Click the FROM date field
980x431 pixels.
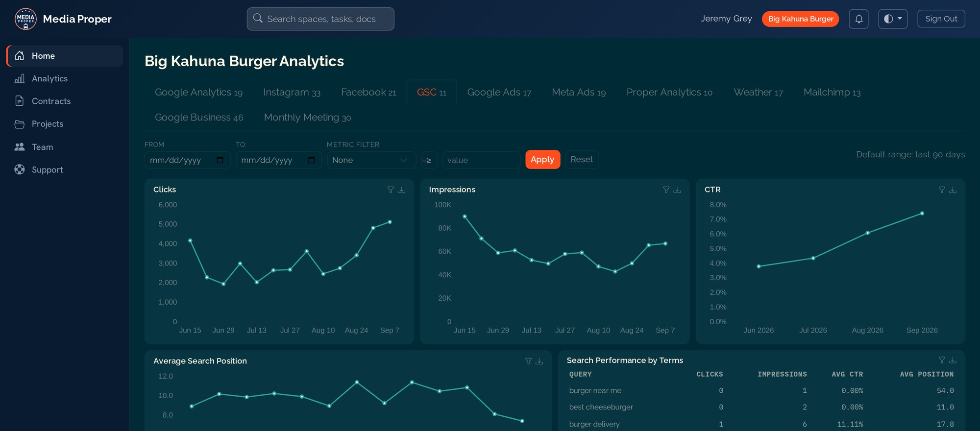[x=187, y=160]
